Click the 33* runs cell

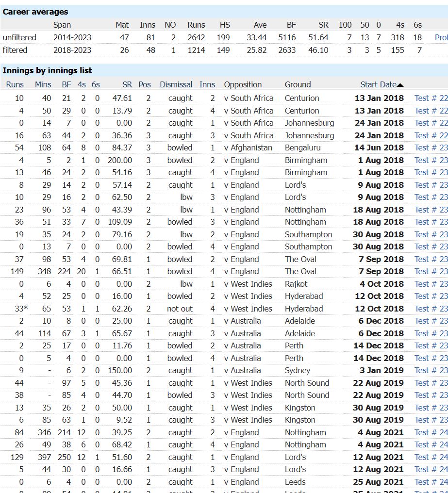[21, 309]
